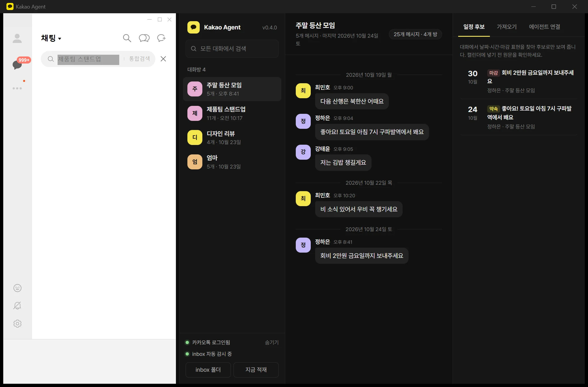Click the Kakao Agent yellow logo icon
The image size is (588, 387).
pyautogui.click(x=194, y=27)
